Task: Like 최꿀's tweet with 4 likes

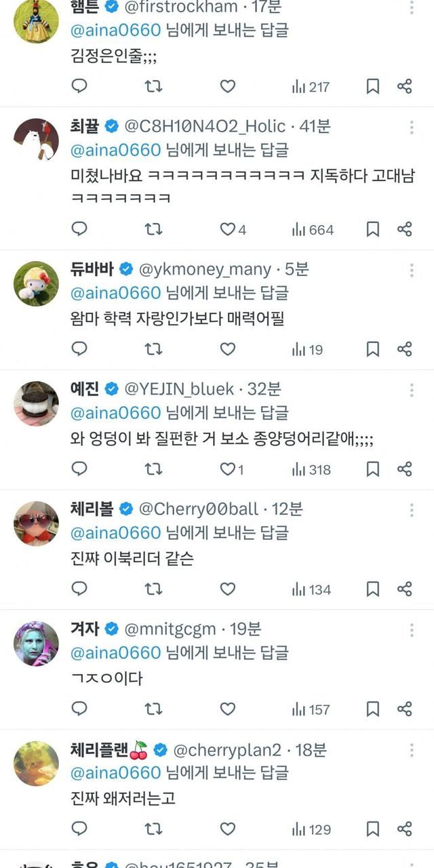Action: pos(228,230)
